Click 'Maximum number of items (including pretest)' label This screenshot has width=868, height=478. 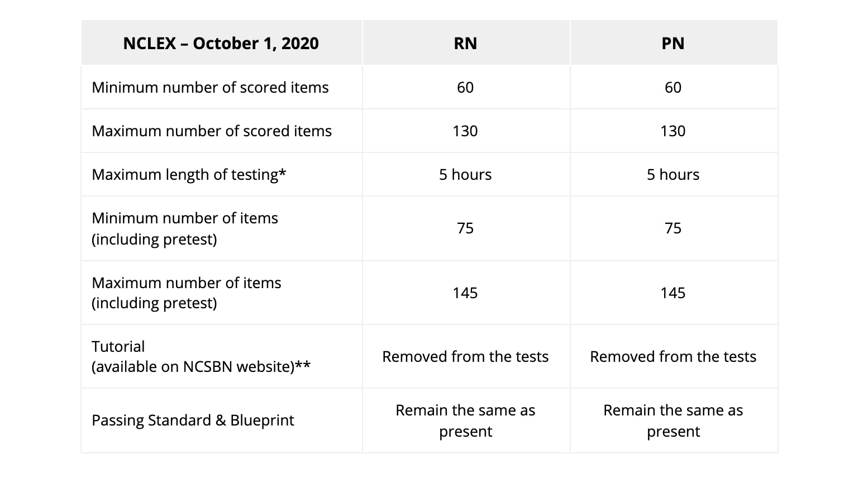point(187,293)
